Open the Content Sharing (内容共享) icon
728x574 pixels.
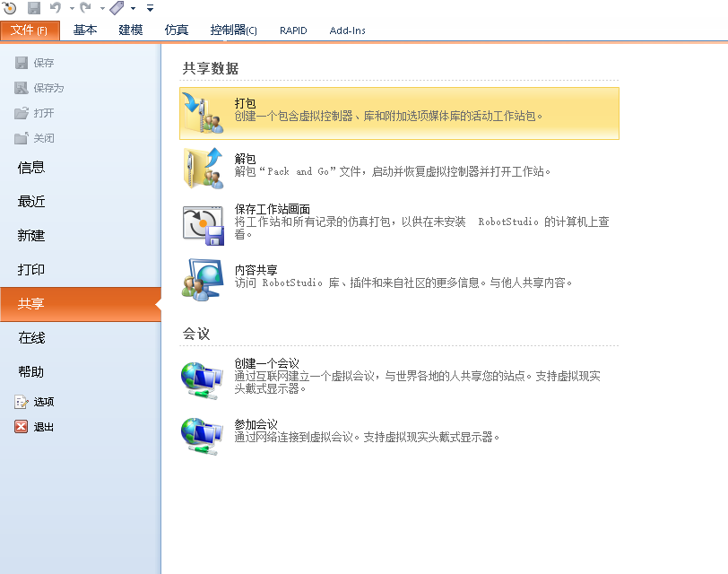(203, 279)
